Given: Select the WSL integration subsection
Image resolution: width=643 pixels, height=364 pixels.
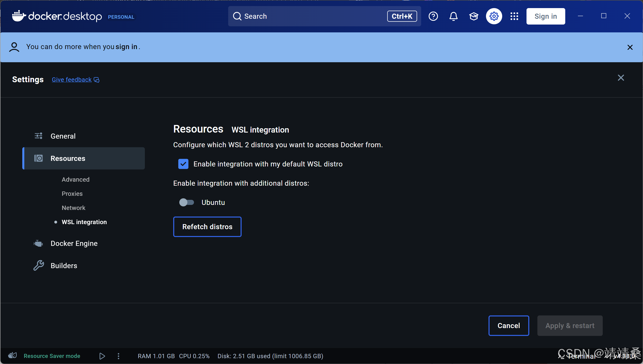Looking at the screenshot, I should tap(84, 222).
